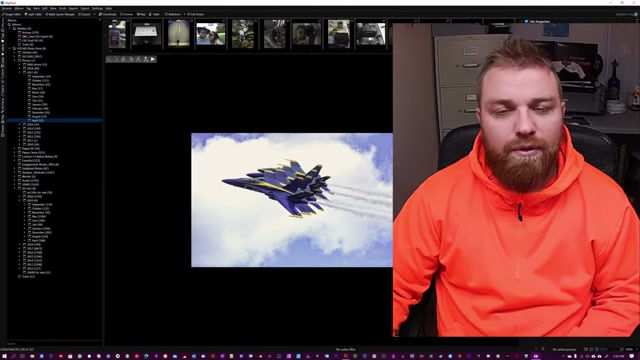Viewport: 640px width, 360px height.
Task: Open the Settings menu
Action: coord(97,8)
